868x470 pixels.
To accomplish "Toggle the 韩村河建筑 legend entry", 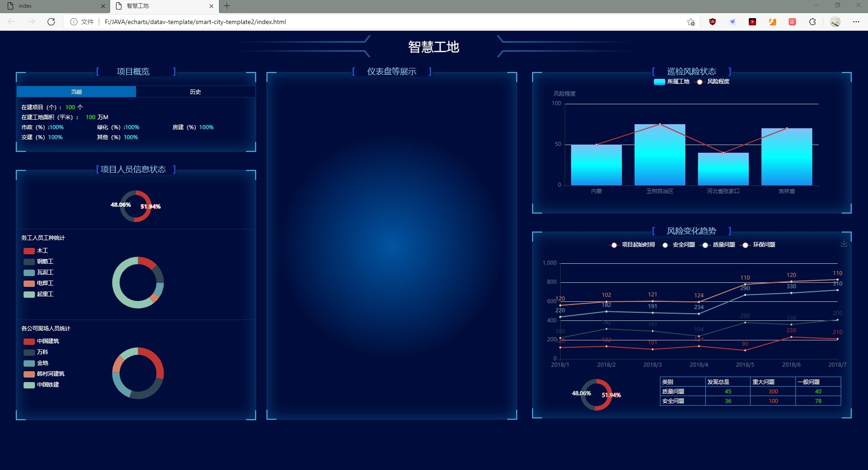I will point(44,374).
